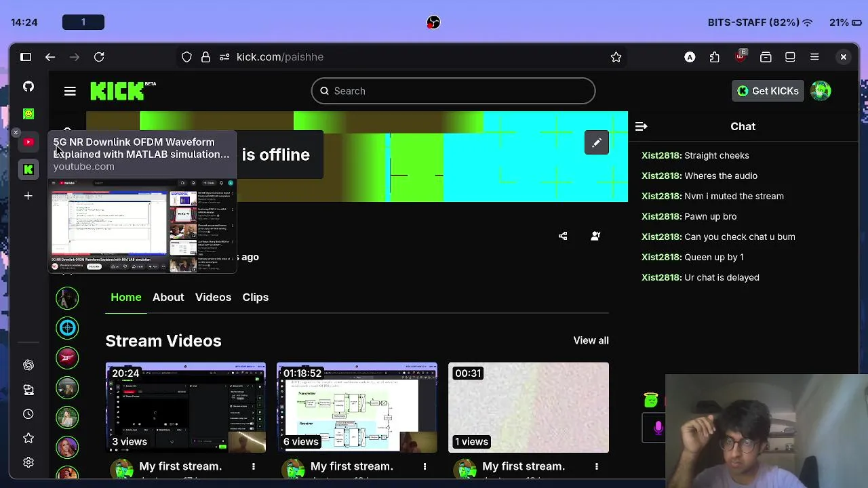Open the ChatGPT sidebar panel
This screenshot has height=488, width=868.
tap(28, 365)
